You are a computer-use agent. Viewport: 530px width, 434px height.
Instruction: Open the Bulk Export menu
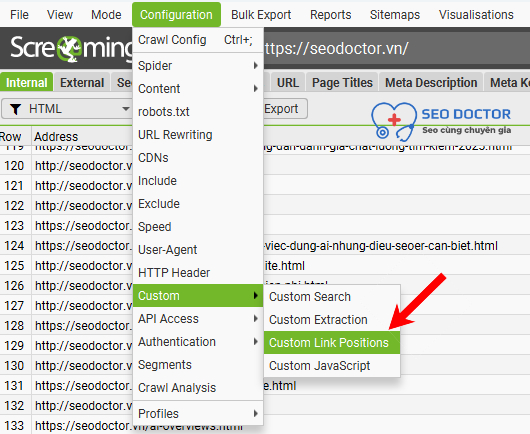[x=261, y=15]
